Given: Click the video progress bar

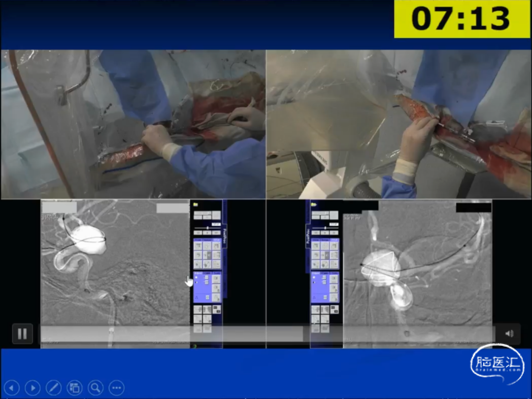Looking at the screenshot, I should tap(266, 334).
